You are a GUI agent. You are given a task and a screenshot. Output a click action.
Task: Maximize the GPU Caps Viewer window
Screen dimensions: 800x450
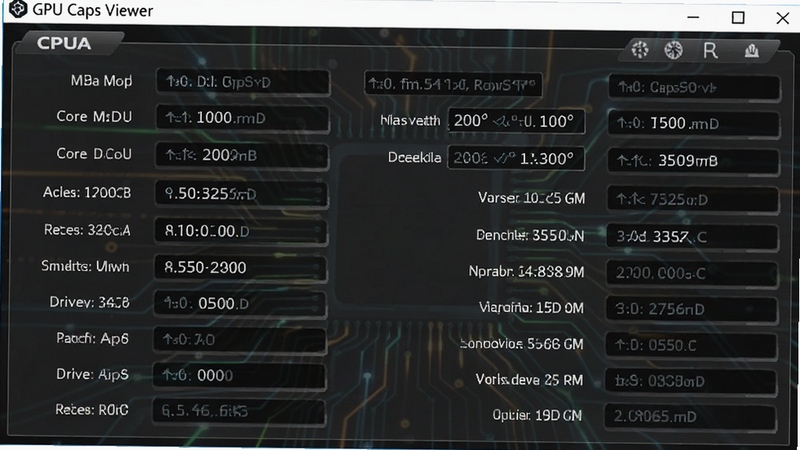(x=738, y=18)
